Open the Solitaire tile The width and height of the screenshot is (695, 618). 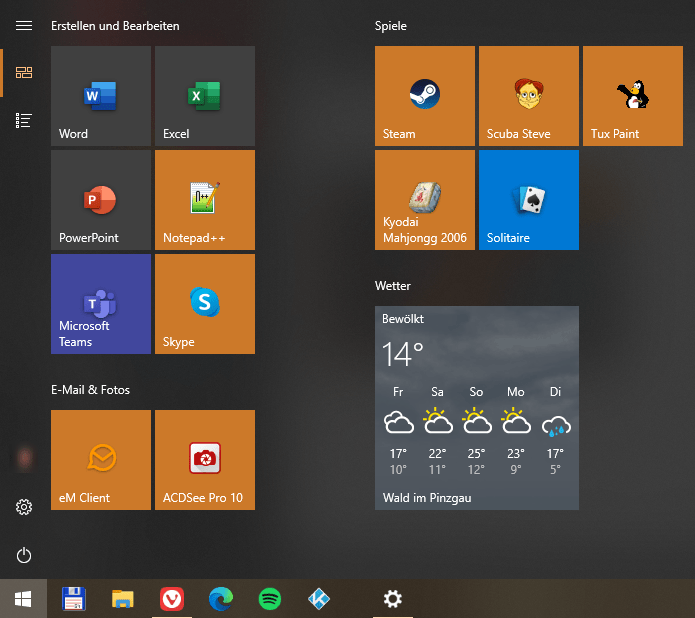529,200
